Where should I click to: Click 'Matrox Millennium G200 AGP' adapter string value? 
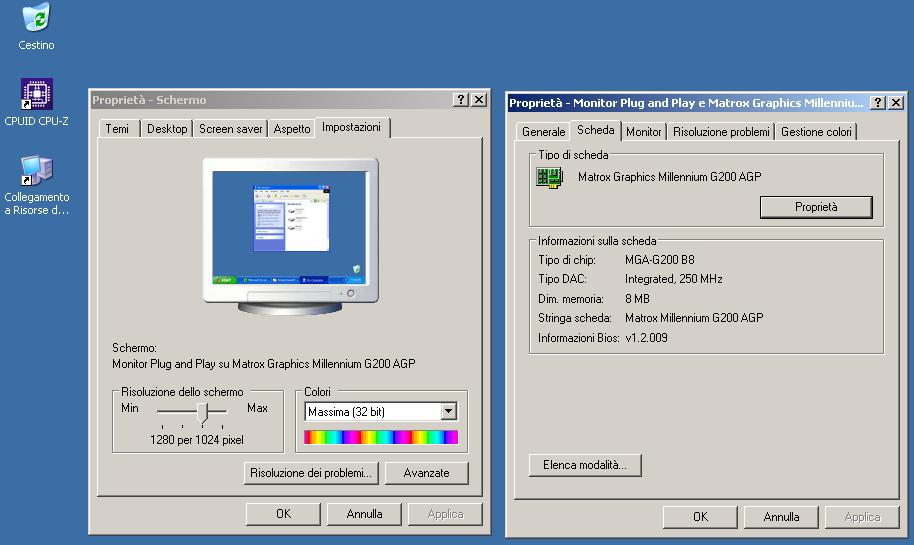point(694,318)
